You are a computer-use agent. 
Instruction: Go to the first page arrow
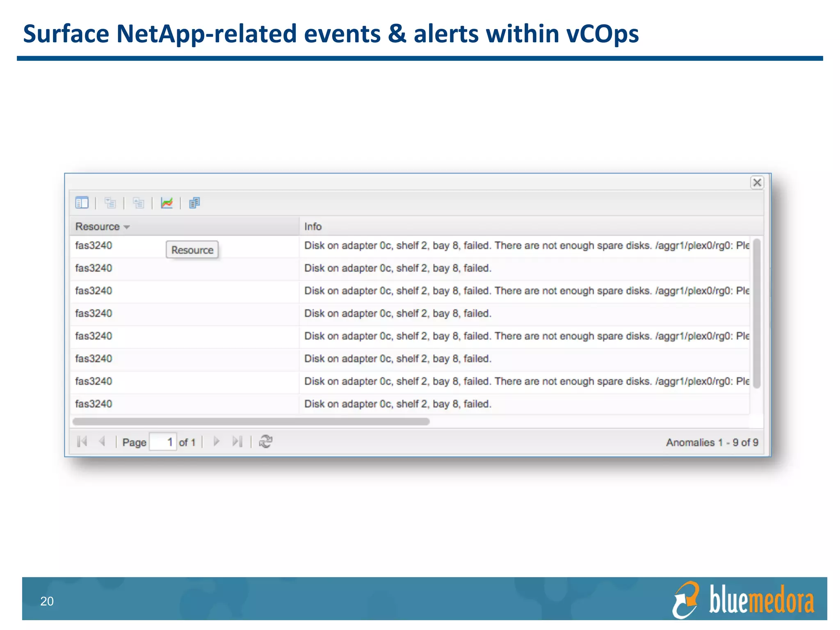point(82,442)
